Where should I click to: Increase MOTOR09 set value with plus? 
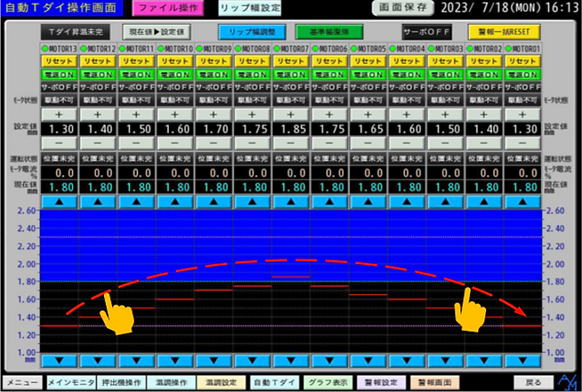[213, 115]
